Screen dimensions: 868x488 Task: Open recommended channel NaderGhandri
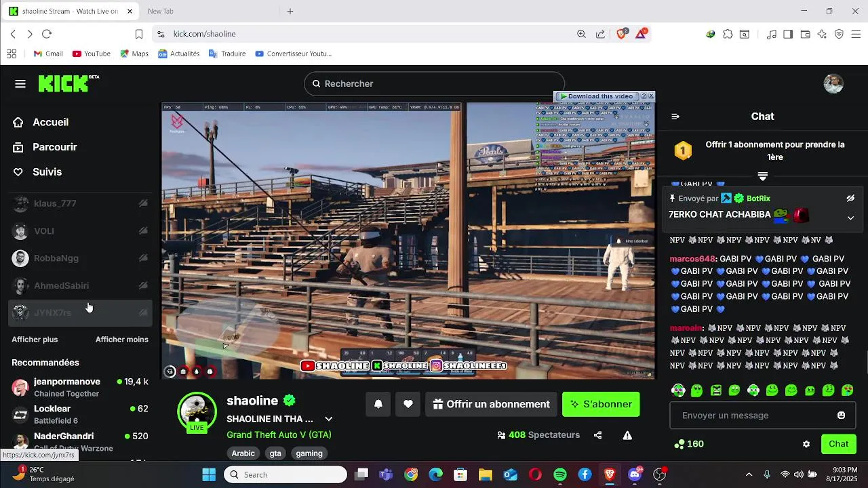pos(81,441)
